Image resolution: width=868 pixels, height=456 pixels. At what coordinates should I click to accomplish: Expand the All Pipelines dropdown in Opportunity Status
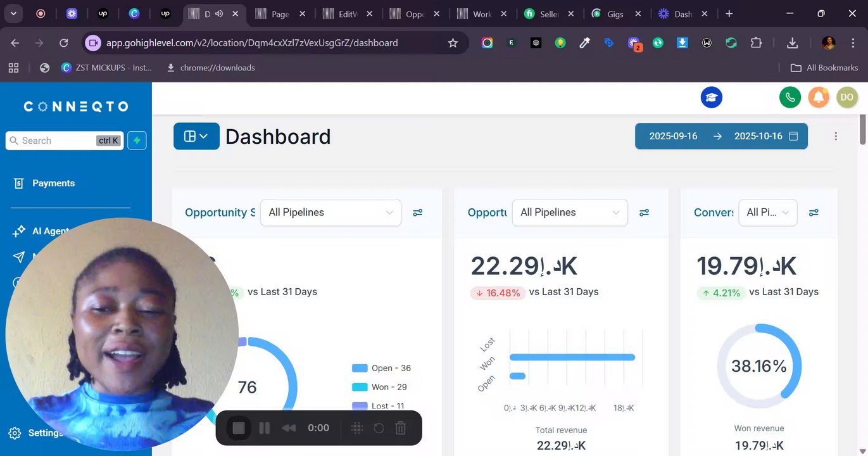click(x=330, y=213)
